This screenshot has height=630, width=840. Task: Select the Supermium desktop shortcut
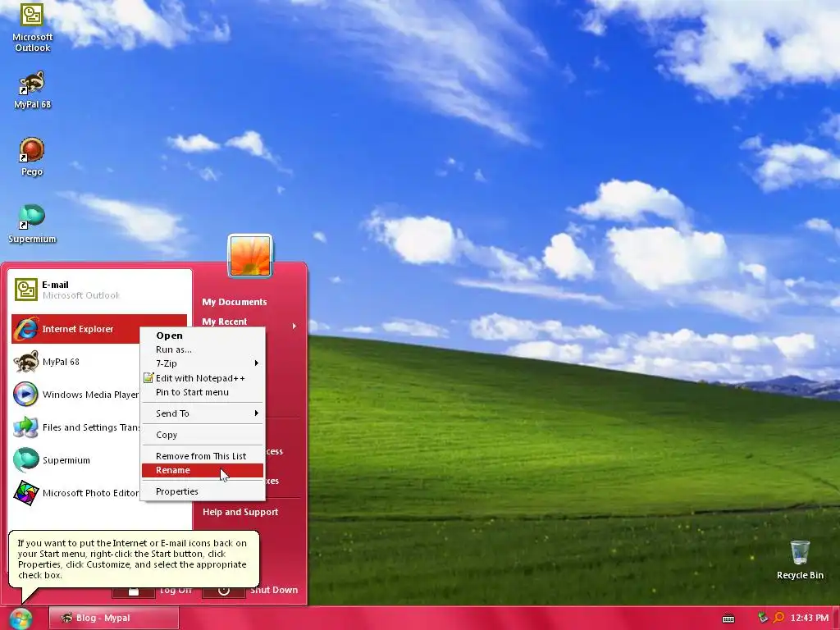32,224
